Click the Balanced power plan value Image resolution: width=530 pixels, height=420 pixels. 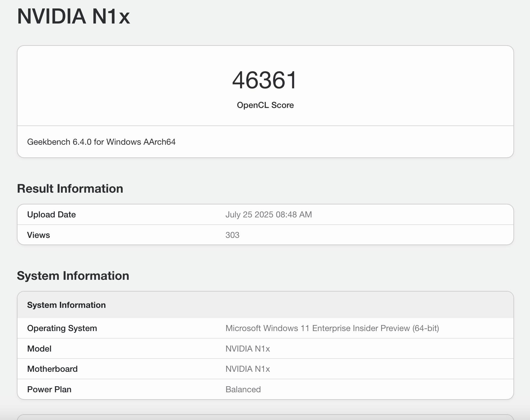click(243, 390)
